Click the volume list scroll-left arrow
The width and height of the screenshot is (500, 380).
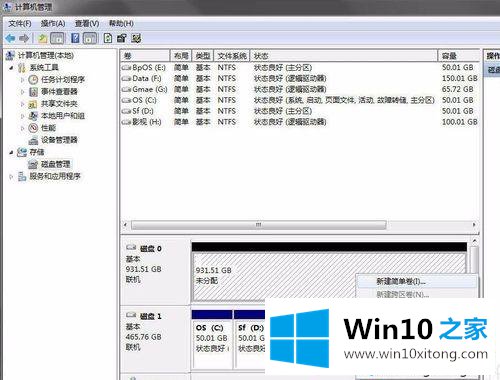[x=125, y=225]
